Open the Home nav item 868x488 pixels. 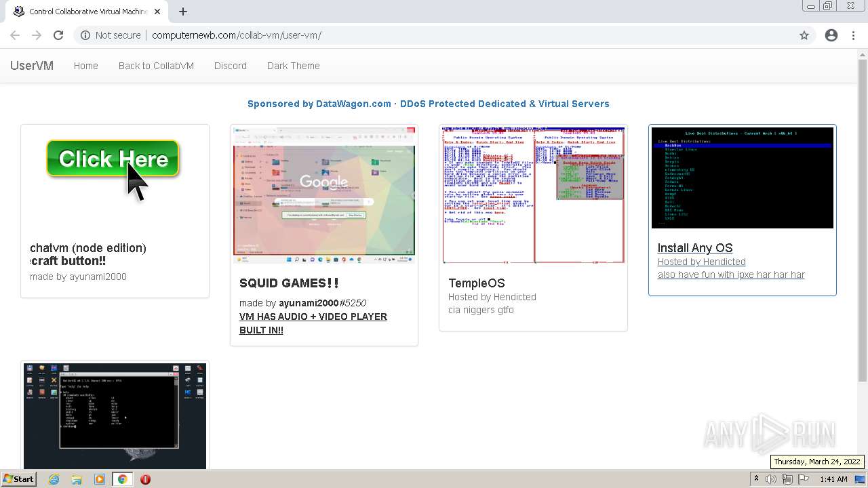(x=86, y=66)
